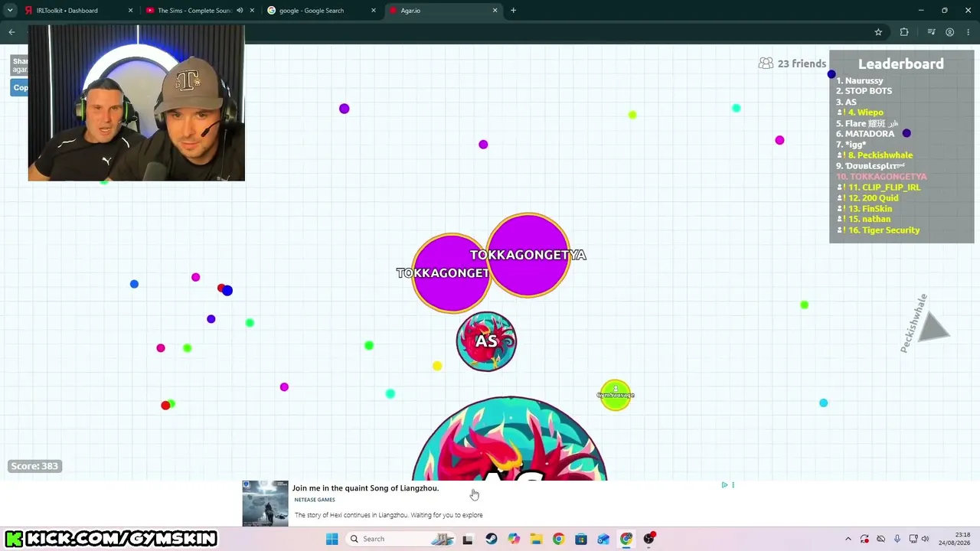Bookmark this page with the star
Image resolution: width=980 pixels, height=551 pixels.
pos(878,32)
